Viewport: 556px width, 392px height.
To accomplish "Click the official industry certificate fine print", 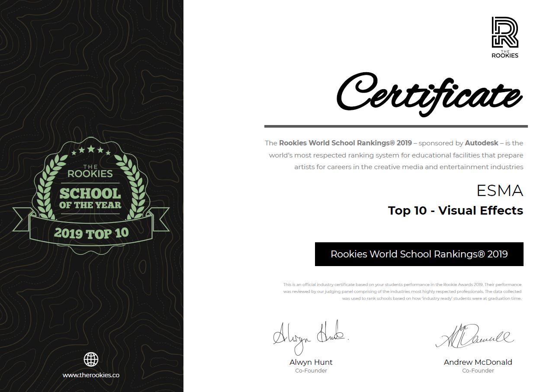I will 402,292.
